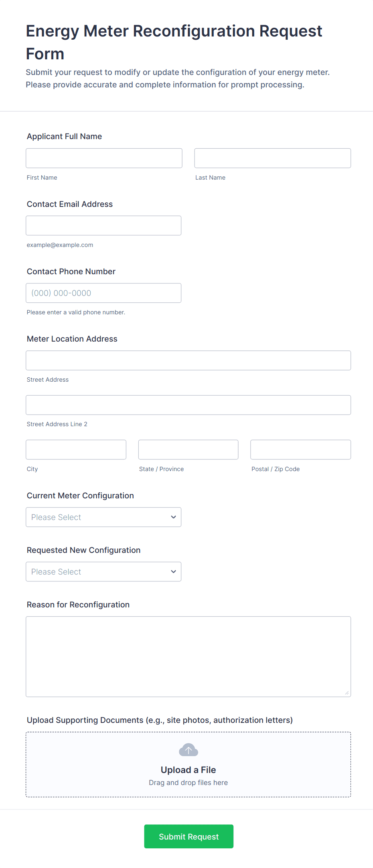Click the Requested New Configuration dropdown chevron
Viewport: 373px width, 868px height.
pos(173,572)
